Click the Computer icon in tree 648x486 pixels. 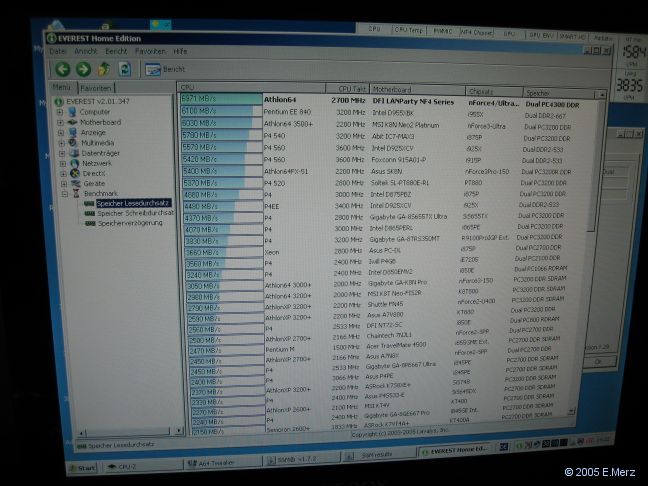[72, 112]
